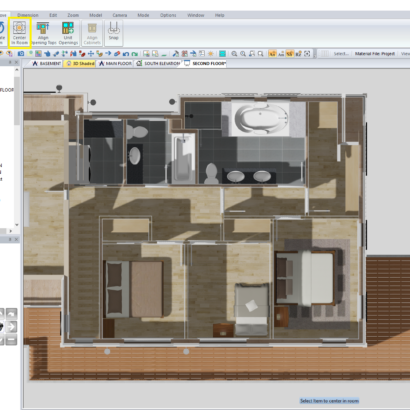The width and height of the screenshot is (410, 410).
Task: Toggle the unhighlighted snap option between orange ones
Action: 281,54
